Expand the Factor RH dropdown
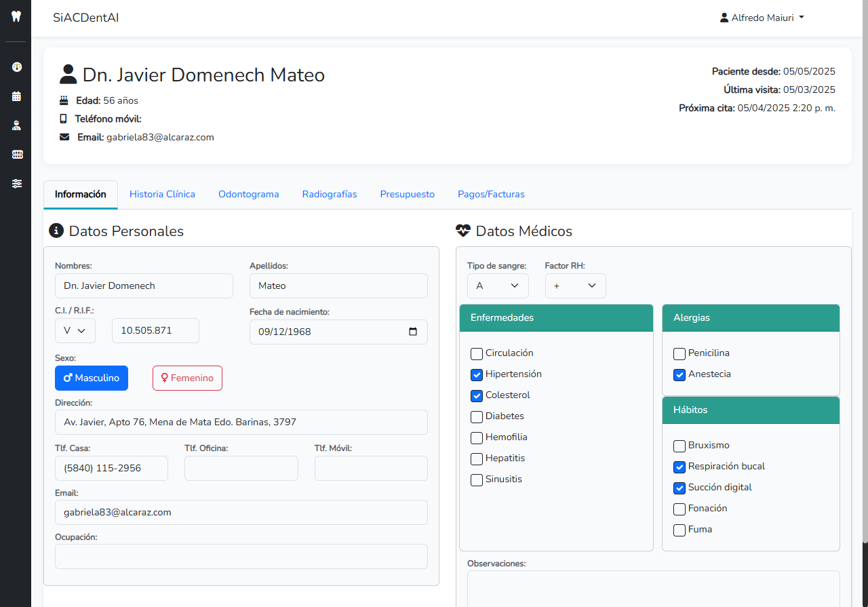 point(575,286)
